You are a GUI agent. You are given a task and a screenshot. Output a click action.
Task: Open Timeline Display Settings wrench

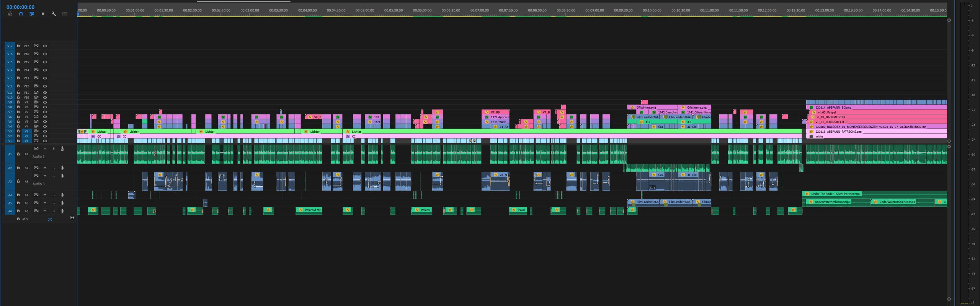pyautogui.click(x=54, y=14)
